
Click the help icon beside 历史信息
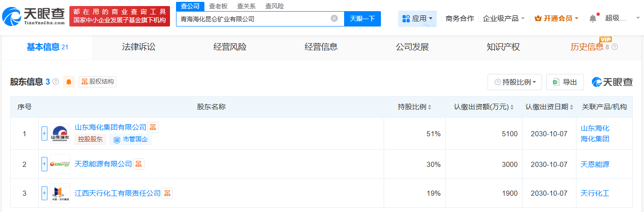coord(615,47)
